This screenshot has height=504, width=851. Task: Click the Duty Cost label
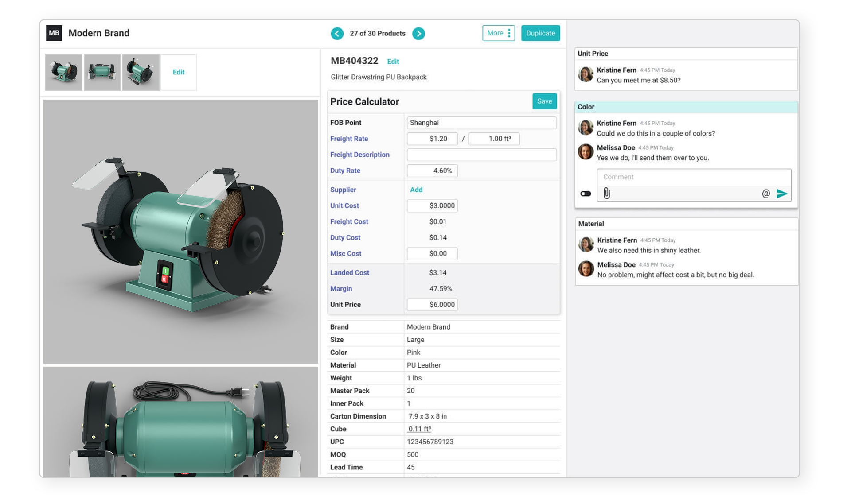(345, 237)
